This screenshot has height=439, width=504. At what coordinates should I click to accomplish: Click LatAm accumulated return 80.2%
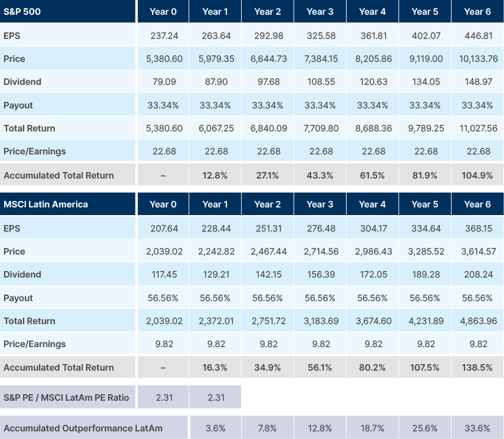coord(372,367)
